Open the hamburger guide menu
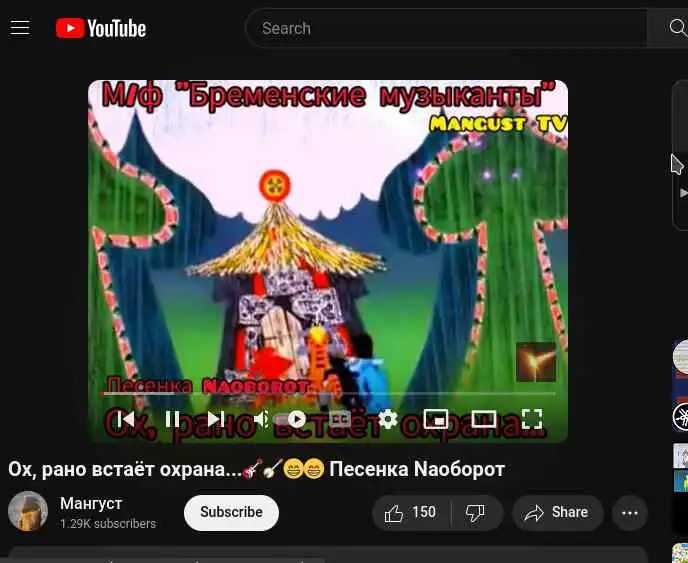Screen dimensions: 688x563 coord(20,28)
